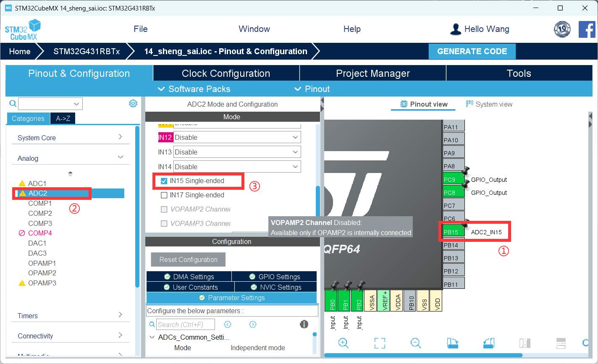Enable IN17 Single-ended checkbox

pyautogui.click(x=164, y=195)
